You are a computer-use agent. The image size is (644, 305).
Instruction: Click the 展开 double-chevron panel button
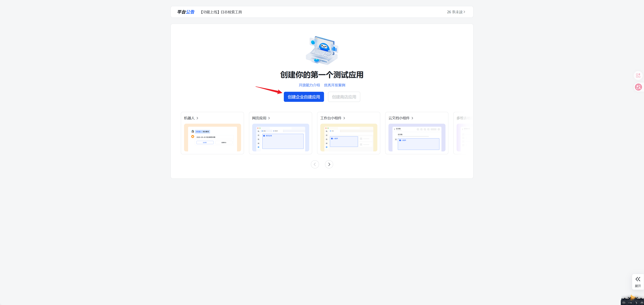coord(638,282)
